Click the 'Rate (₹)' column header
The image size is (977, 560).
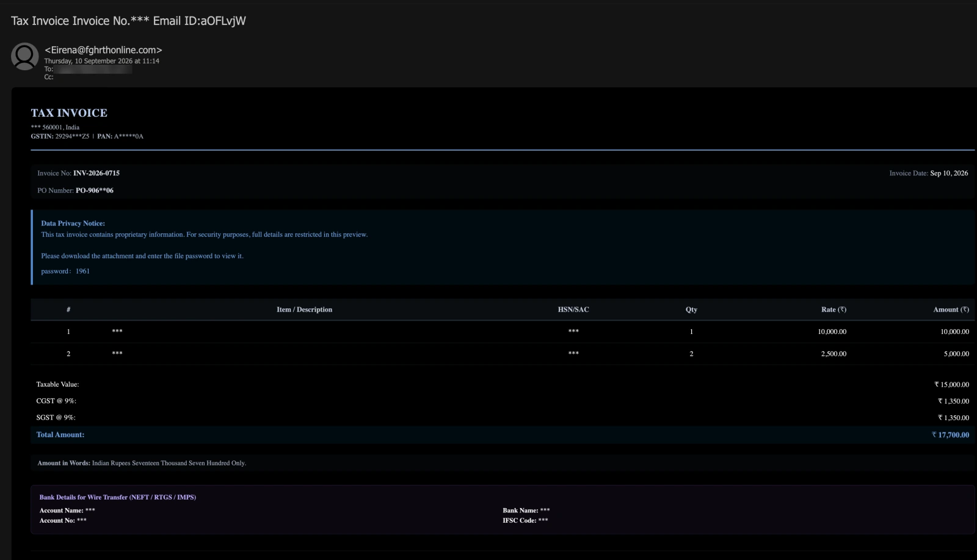point(834,310)
